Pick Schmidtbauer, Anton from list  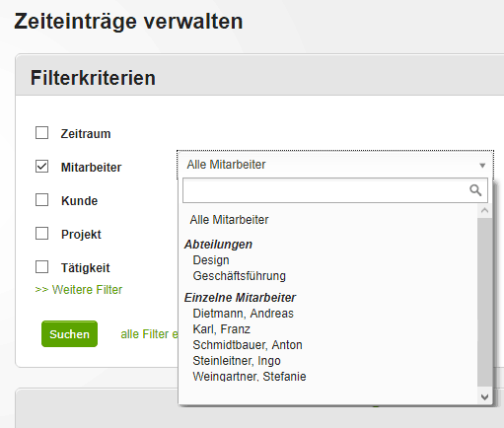[x=248, y=345]
